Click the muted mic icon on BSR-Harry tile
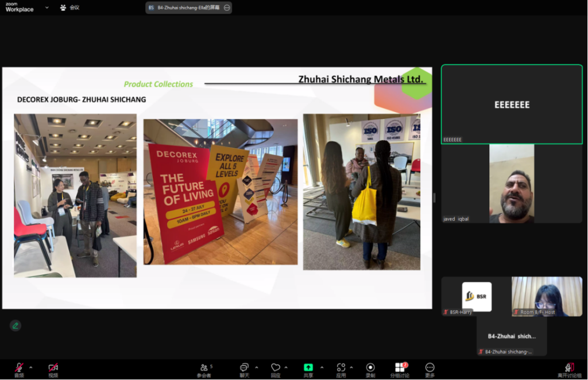The width and height of the screenshot is (588, 380). (446, 312)
